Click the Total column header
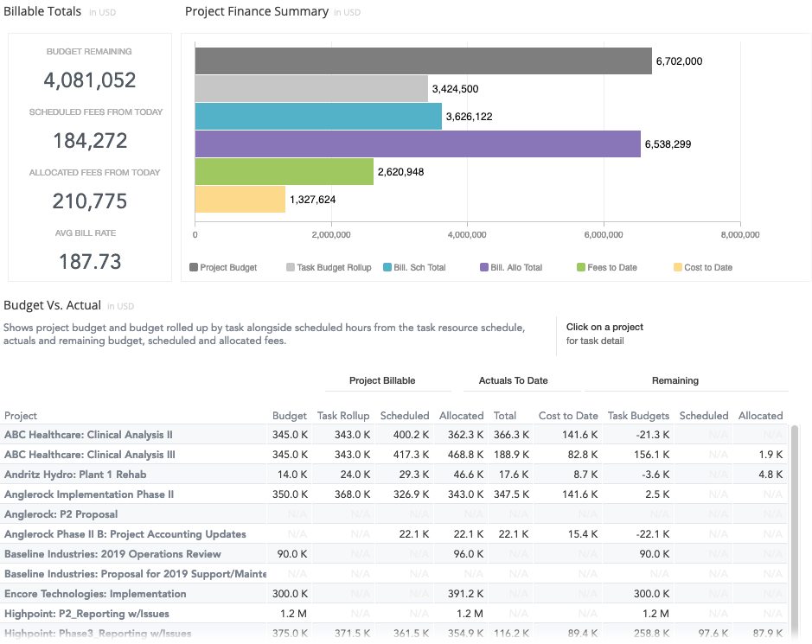This screenshot has width=812, height=644. coord(505,416)
